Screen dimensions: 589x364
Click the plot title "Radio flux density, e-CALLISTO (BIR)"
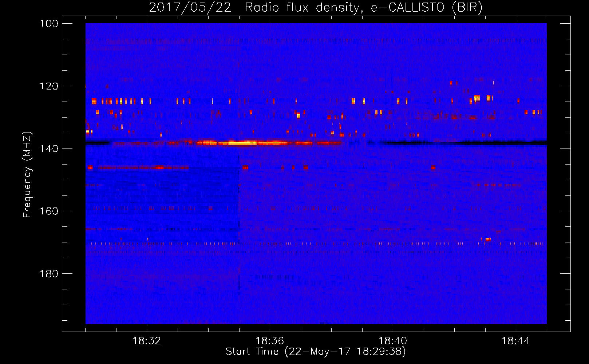click(363, 7)
